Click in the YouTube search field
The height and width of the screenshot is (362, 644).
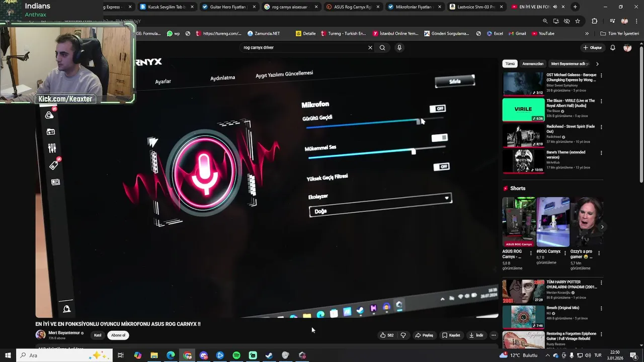pyautogui.click(x=303, y=48)
